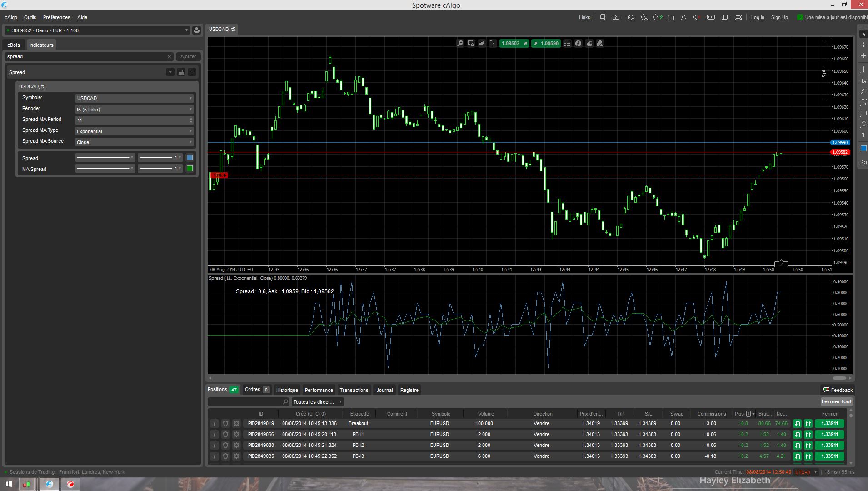Select the rectangle drawing tool
The height and width of the screenshot is (491, 868).
pos(863,113)
